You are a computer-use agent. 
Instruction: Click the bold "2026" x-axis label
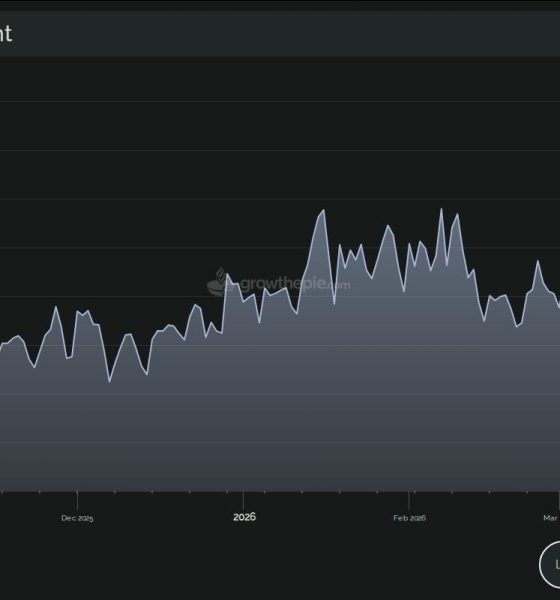[x=244, y=517]
